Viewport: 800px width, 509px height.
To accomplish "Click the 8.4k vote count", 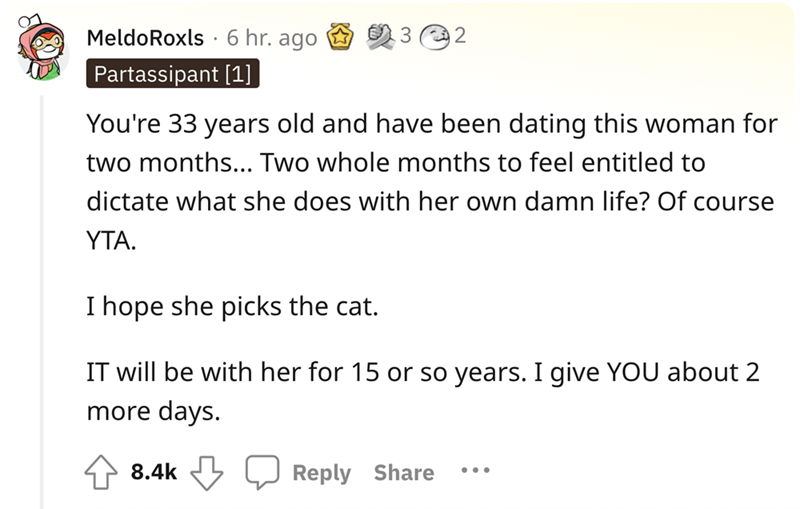I will click(x=155, y=472).
